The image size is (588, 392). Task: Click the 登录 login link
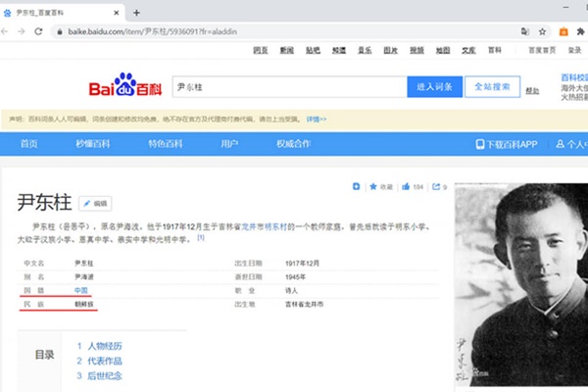point(574,50)
